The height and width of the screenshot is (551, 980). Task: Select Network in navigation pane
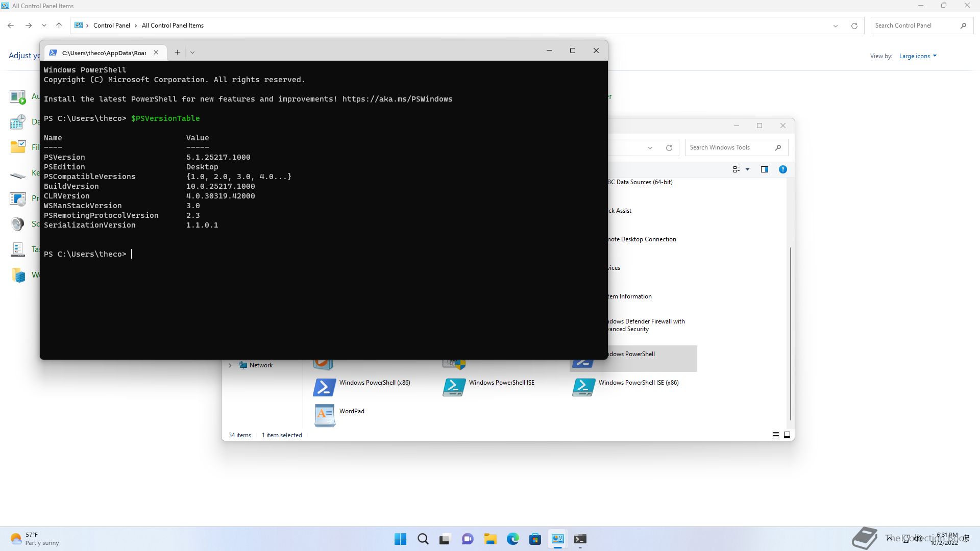tap(261, 365)
